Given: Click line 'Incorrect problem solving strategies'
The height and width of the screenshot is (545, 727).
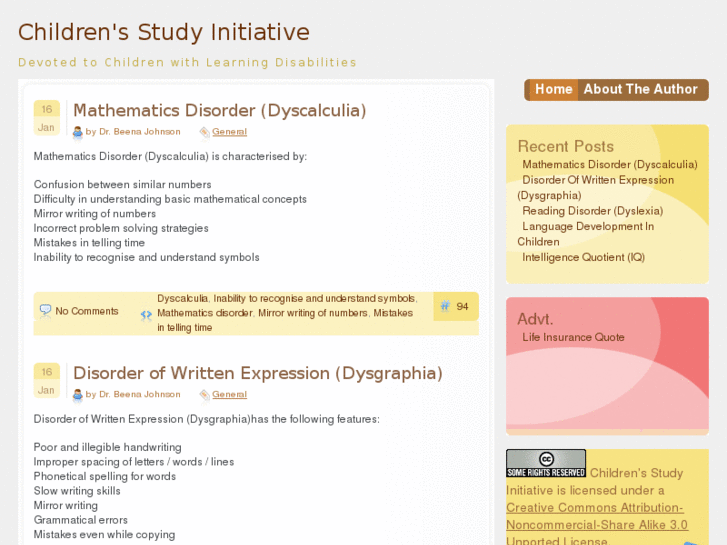Looking at the screenshot, I should (121, 228).
